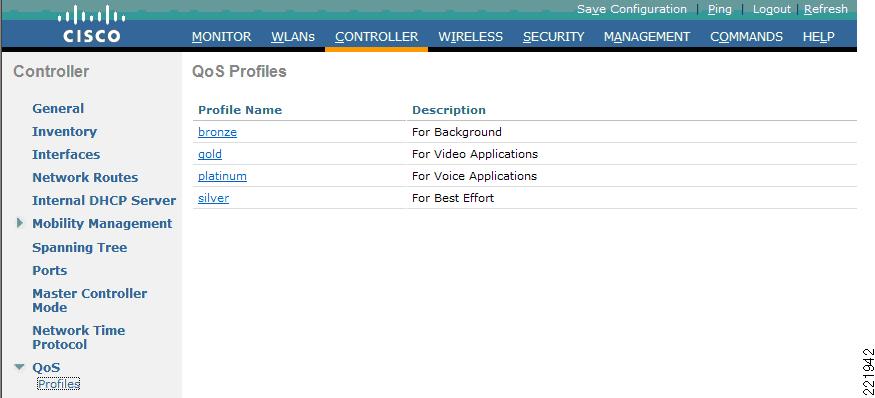Open the platinum QoS profile
The width and height of the screenshot is (875, 398).
tap(222, 176)
